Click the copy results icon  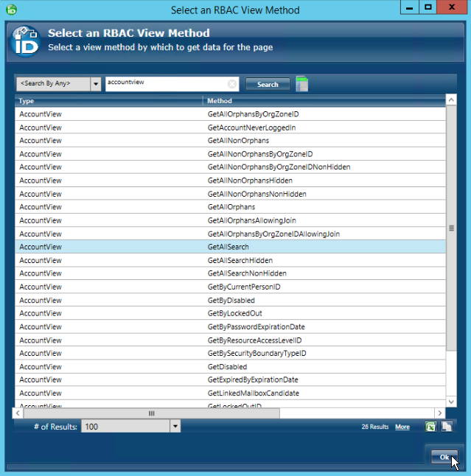coord(447,427)
